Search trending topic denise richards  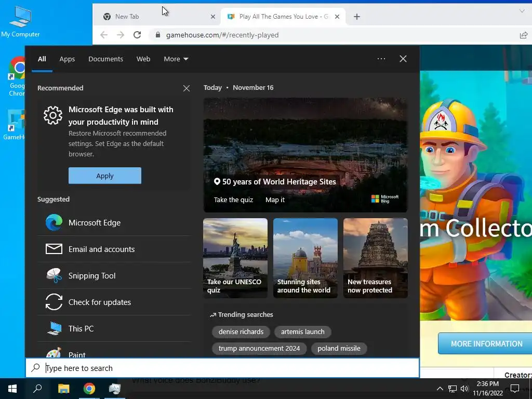241,331
